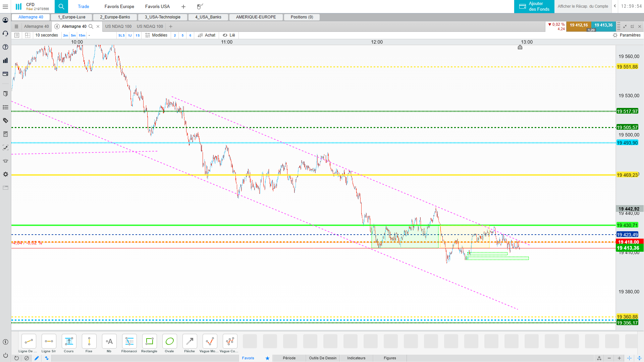Open the Nb text annotation tool
Image resolution: width=644 pixels, height=362 pixels.
[109, 342]
